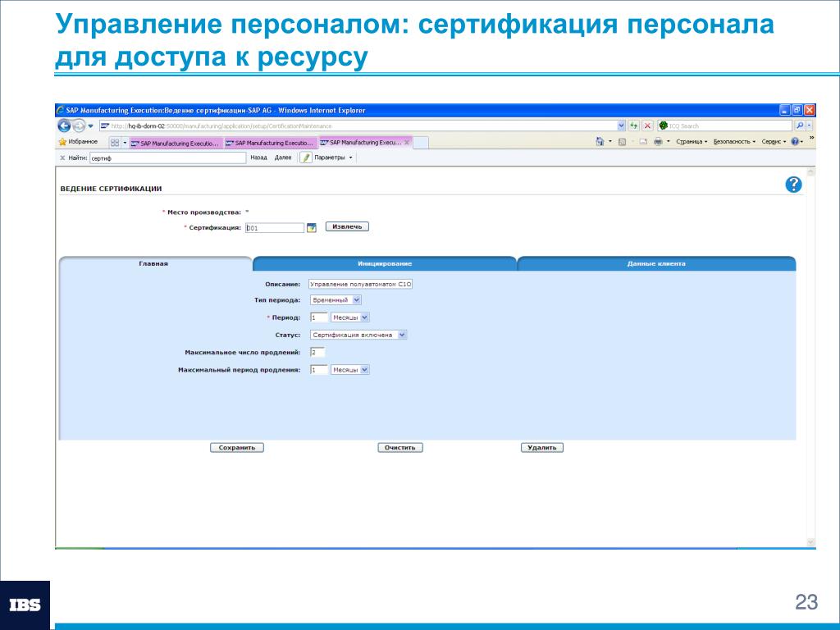Click the browser Forward arrow button
The height and width of the screenshot is (630, 840).
pyautogui.click(x=79, y=126)
